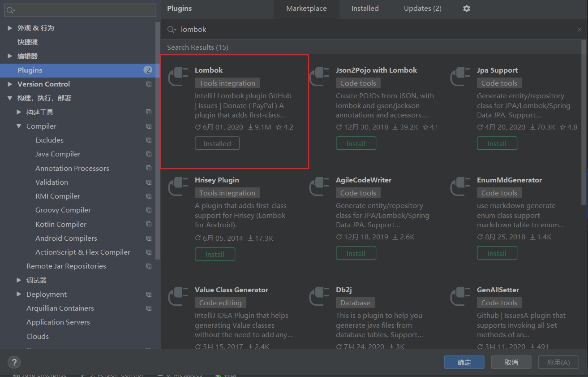The height and width of the screenshot is (377, 588).
Task: Click the Value Class Generator plug icon
Action: pyautogui.click(x=178, y=296)
